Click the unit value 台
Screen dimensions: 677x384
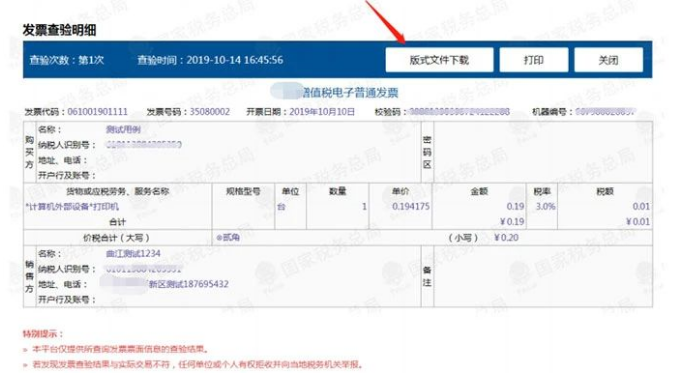click(x=282, y=207)
